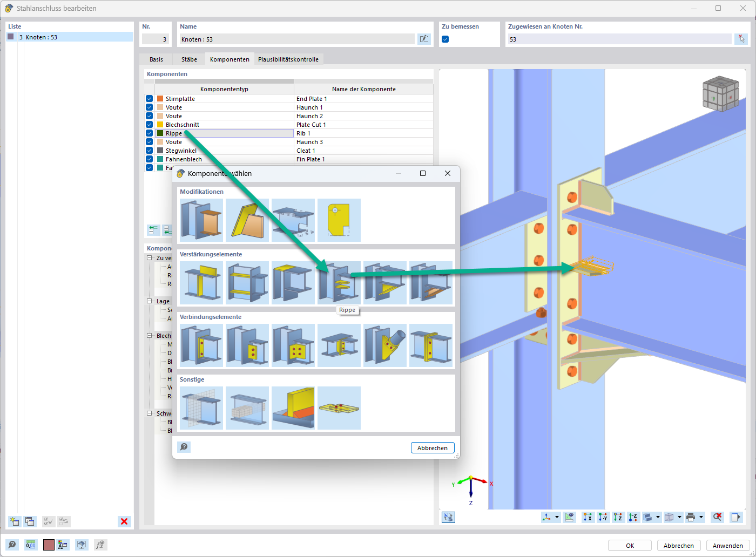
Task: Click the yellow Blechschnitt color swatch
Action: click(160, 125)
